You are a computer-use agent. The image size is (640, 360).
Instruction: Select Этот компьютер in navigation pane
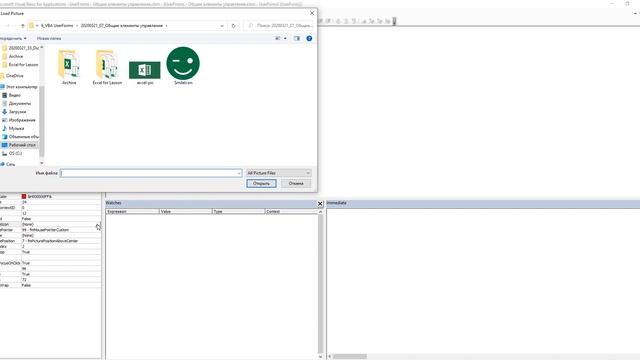tap(21, 87)
